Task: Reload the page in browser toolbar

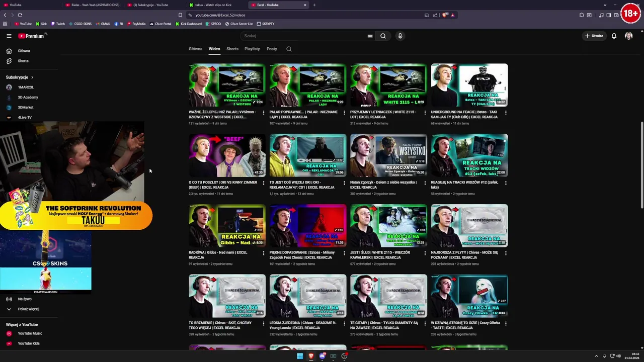Action: (20, 15)
